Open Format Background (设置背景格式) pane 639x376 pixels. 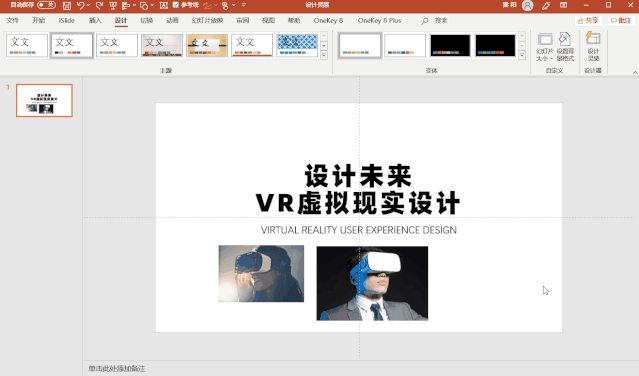click(565, 47)
